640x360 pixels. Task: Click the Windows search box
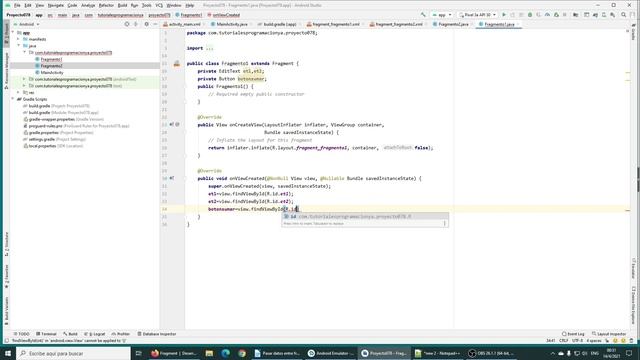pyautogui.click(x=73, y=353)
